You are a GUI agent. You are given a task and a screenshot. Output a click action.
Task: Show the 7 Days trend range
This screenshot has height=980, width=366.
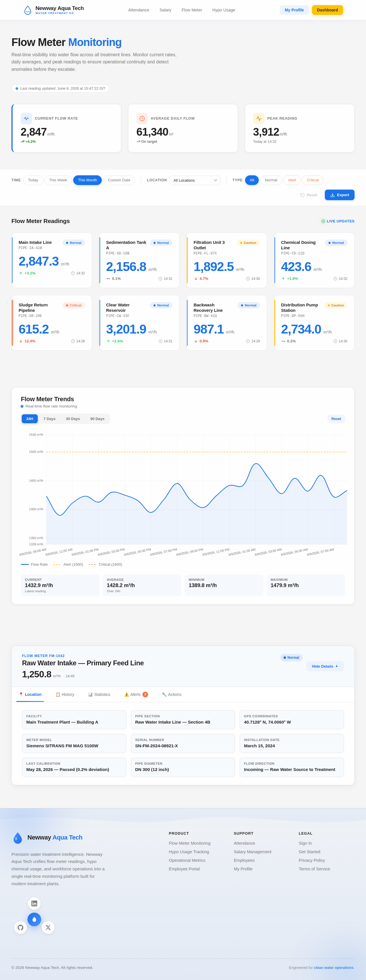(x=49, y=419)
